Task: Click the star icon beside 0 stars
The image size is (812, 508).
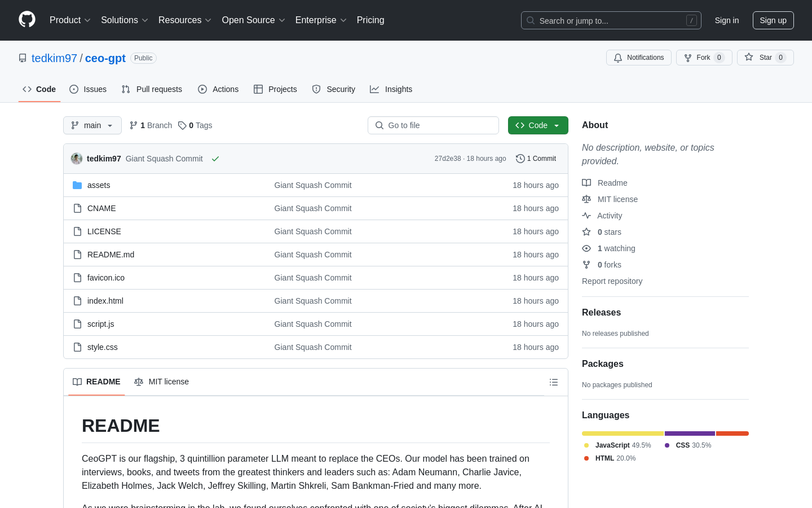Action: click(586, 232)
